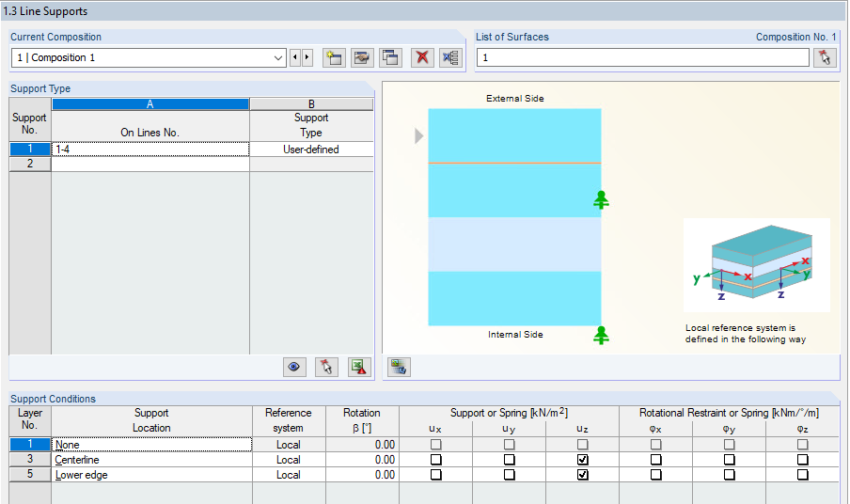Click the pale middle layer in preview
The image size is (850, 504).
pos(514,244)
